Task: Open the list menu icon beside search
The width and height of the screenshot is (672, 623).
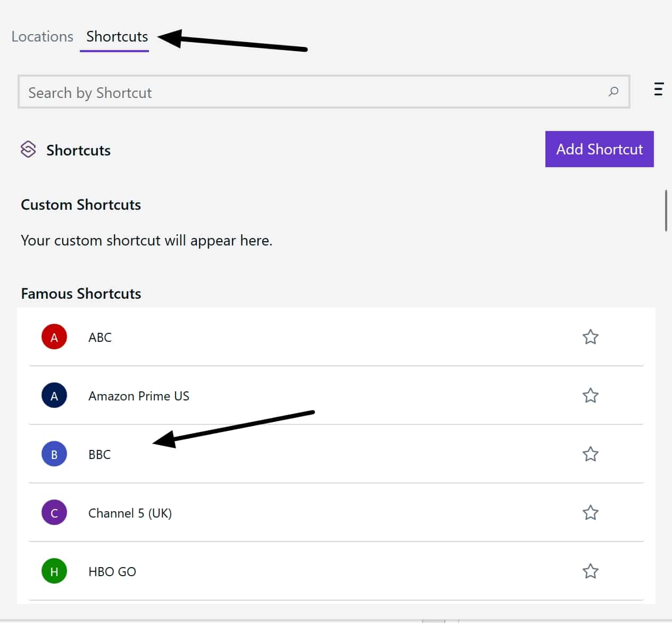Action: [659, 89]
